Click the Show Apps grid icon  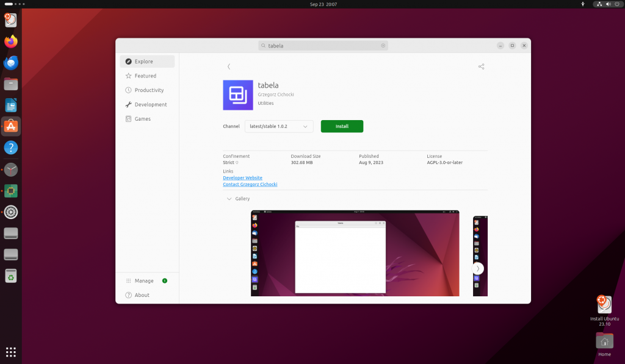[x=10, y=352]
